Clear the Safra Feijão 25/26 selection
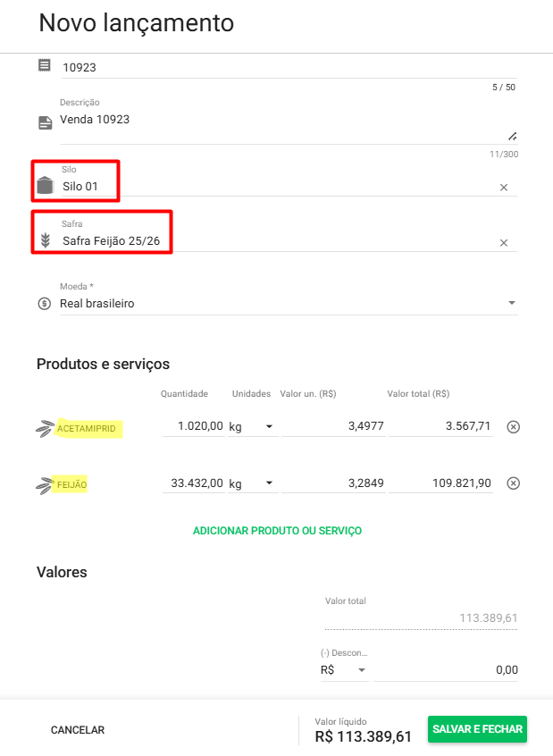The height and width of the screenshot is (756, 553). [x=503, y=243]
